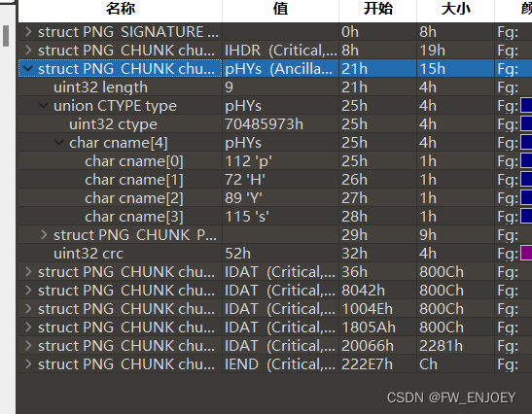Select the char cname[2] row
532x414 pixels.
click(x=275, y=198)
